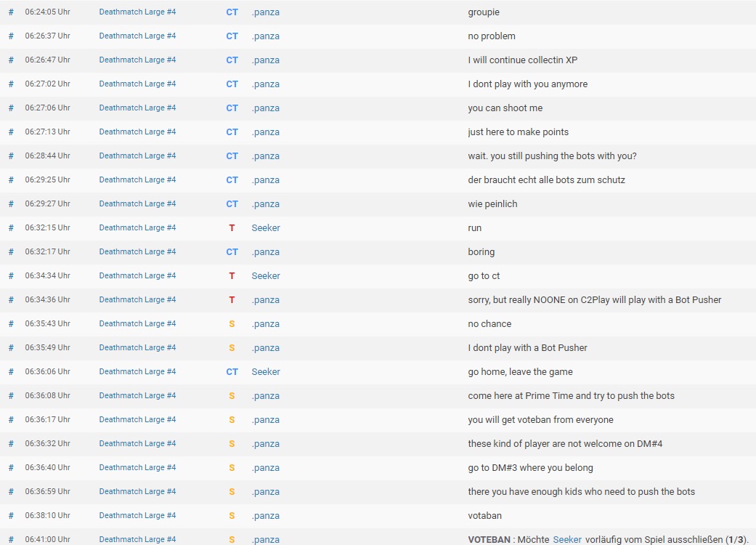Click the # permalink at 06:41:00 Uhr
Viewport: 756px width, 545px height.
[x=11, y=540]
